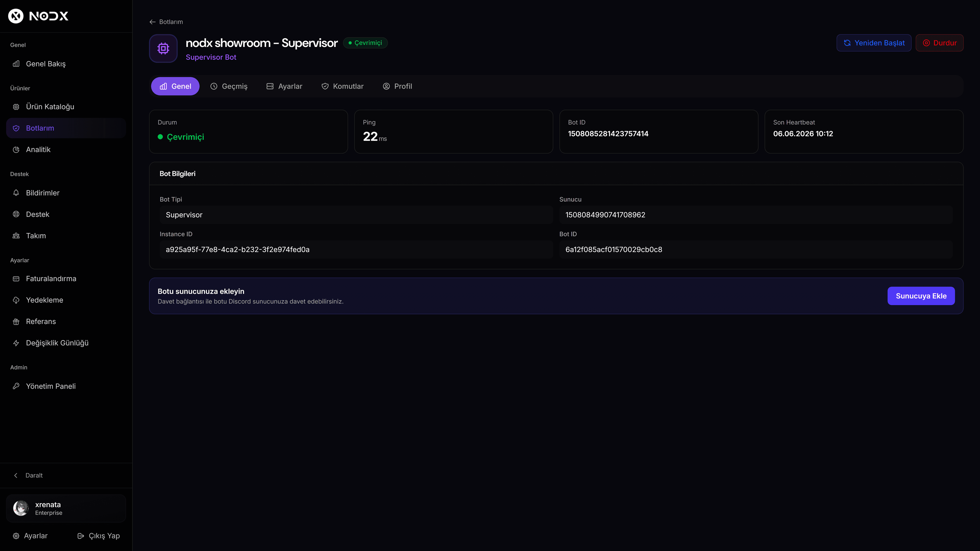Click Çevrimiçi badge beside bot title

tap(365, 43)
